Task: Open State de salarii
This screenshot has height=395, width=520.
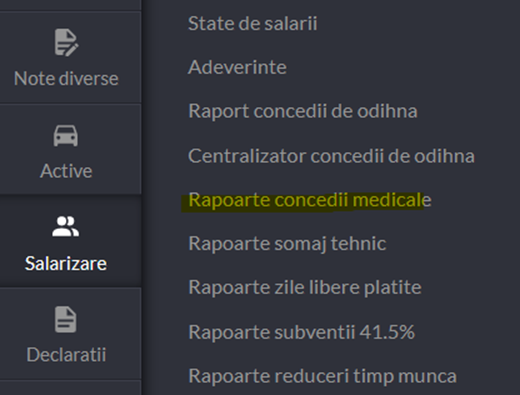Action: (x=253, y=24)
